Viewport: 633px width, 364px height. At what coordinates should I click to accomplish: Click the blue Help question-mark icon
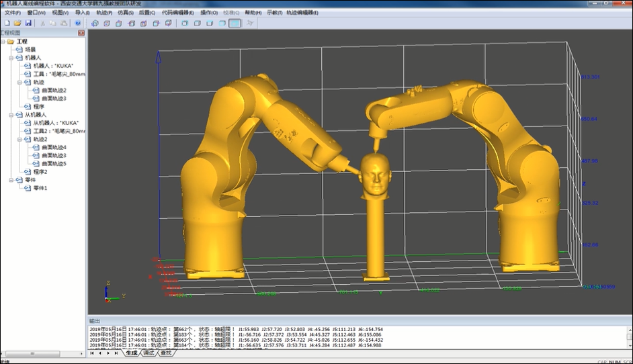tap(78, 23)
